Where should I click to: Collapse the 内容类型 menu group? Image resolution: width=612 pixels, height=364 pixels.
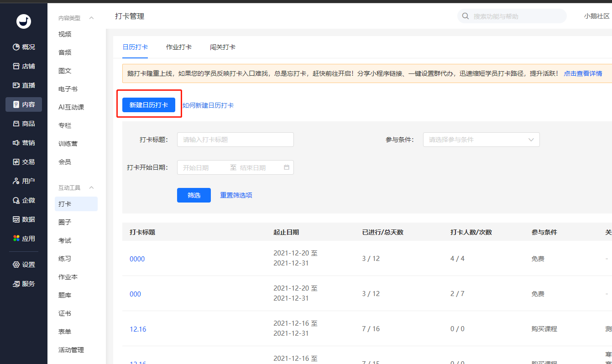[x=91, y=18]
